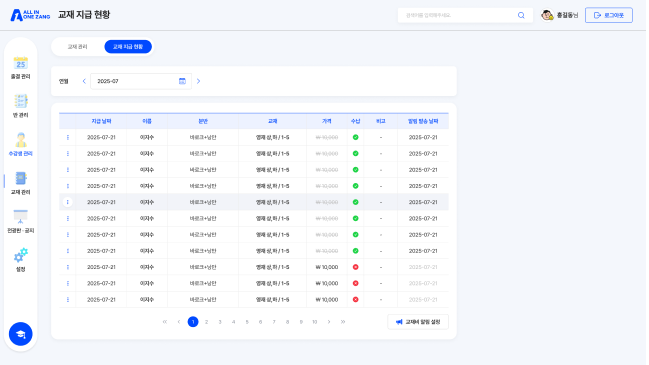This screenshot has height=365, width=649.
Task: Go to page 4 in pagination
Action: [233, 322]
